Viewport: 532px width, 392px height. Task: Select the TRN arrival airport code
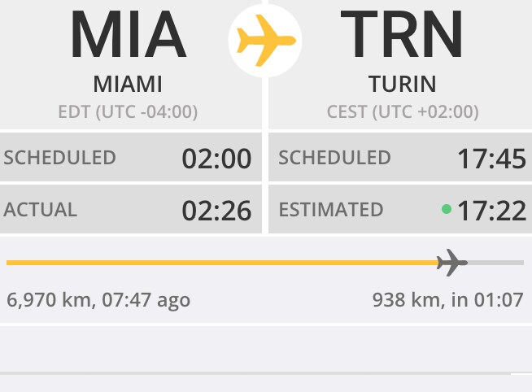(401, 35)
